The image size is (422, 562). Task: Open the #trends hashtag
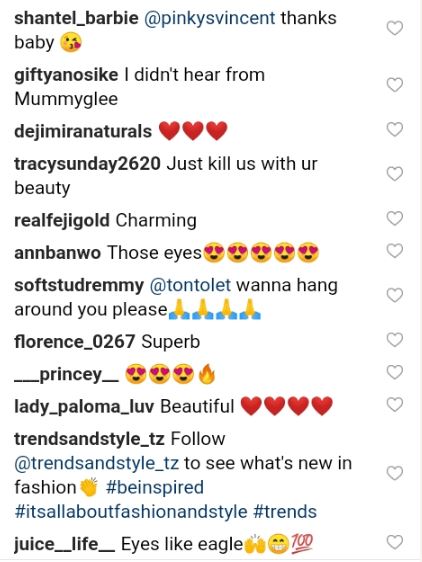point(285,511)
